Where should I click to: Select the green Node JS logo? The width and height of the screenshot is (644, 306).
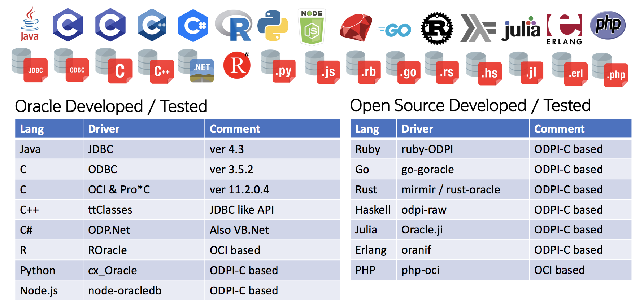(x=312, y=27)
